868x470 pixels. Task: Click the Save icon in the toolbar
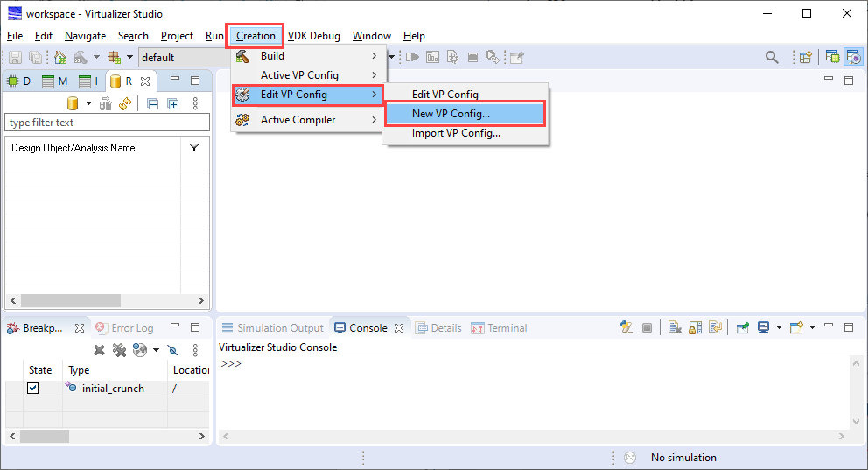[x=16, y=57]
